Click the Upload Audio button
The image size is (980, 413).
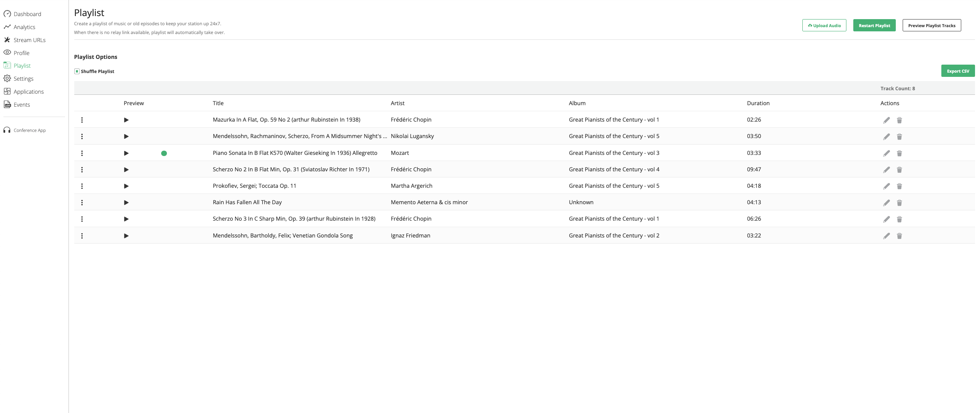pos(824,26)
